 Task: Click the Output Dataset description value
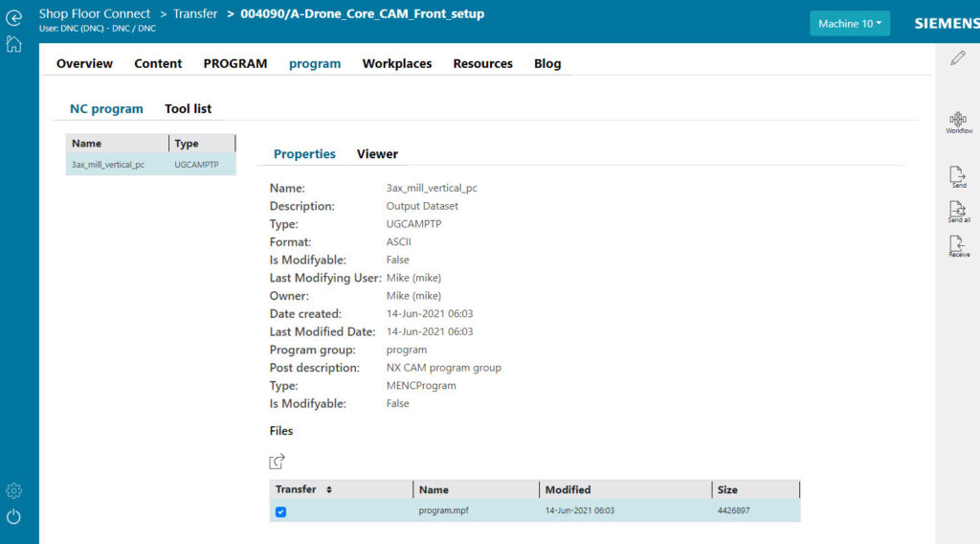pos(422,206)
